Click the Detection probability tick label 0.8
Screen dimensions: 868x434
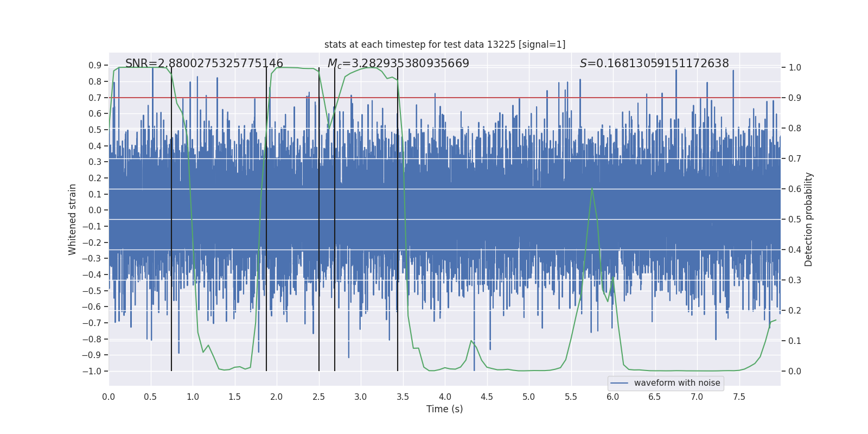coord(795,129)
